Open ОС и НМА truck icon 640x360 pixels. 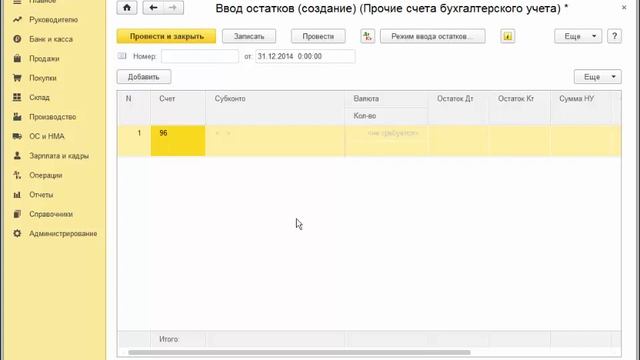[x=17, y=136]
